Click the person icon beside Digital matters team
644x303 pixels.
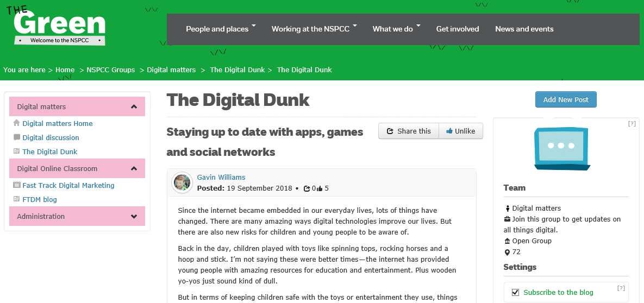507,208
